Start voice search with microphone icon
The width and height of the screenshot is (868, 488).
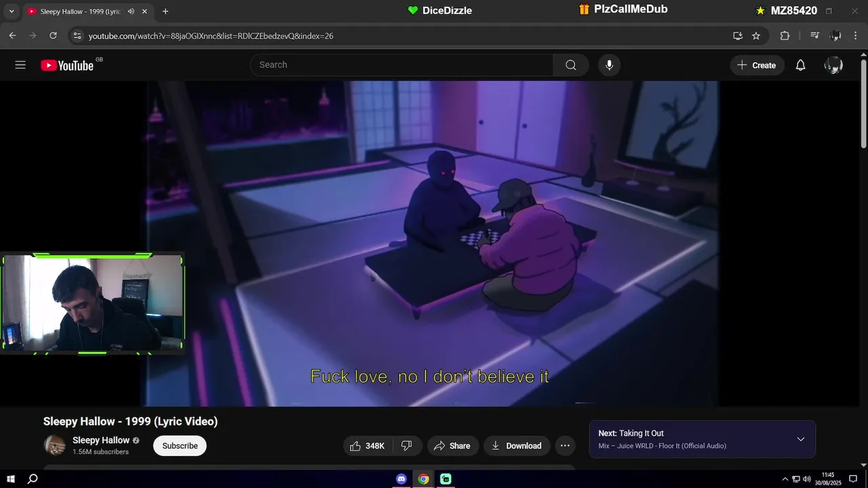pyautogui.click(x=609, y=65)
